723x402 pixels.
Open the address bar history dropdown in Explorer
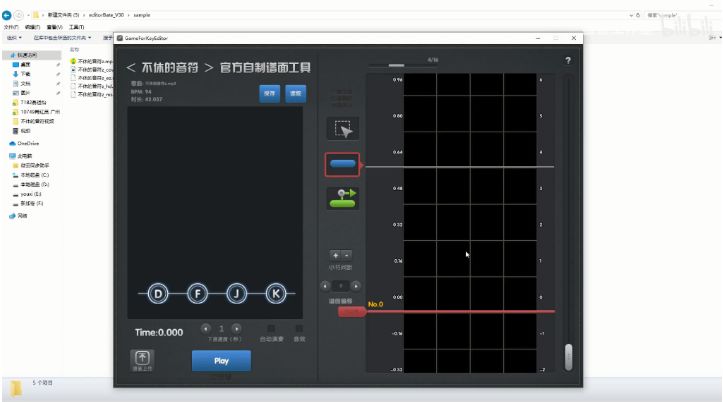click(631, 15)
